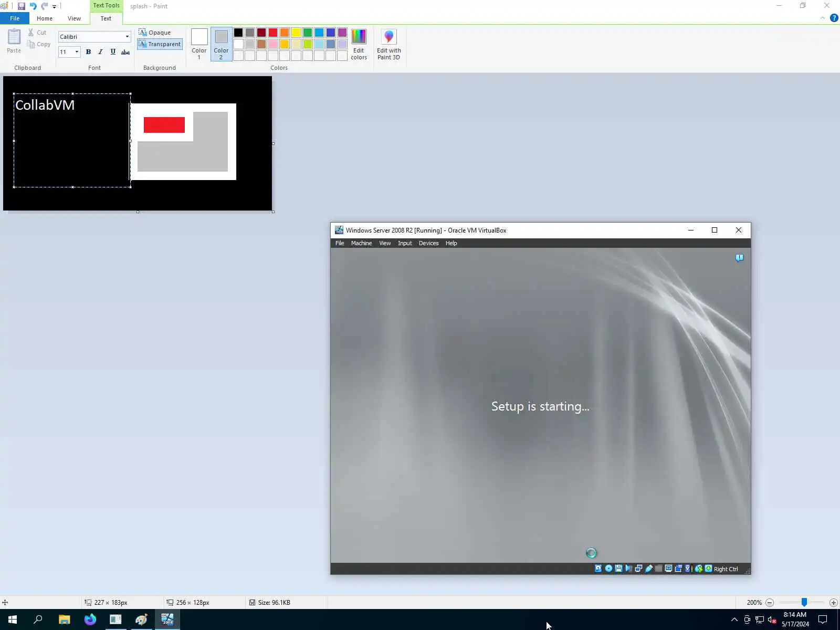Open Customize Quick Access Toolbar dropdown
This screenshot has height=630, width=840.
54,7
